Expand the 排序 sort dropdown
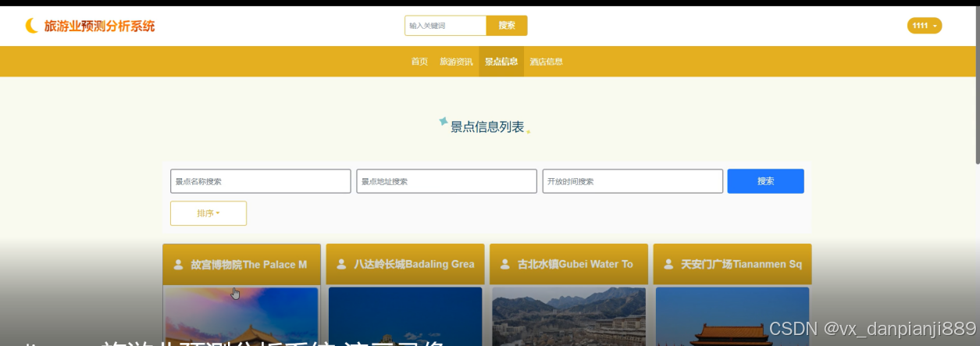The image size is (980, 346). click(208, 213)
